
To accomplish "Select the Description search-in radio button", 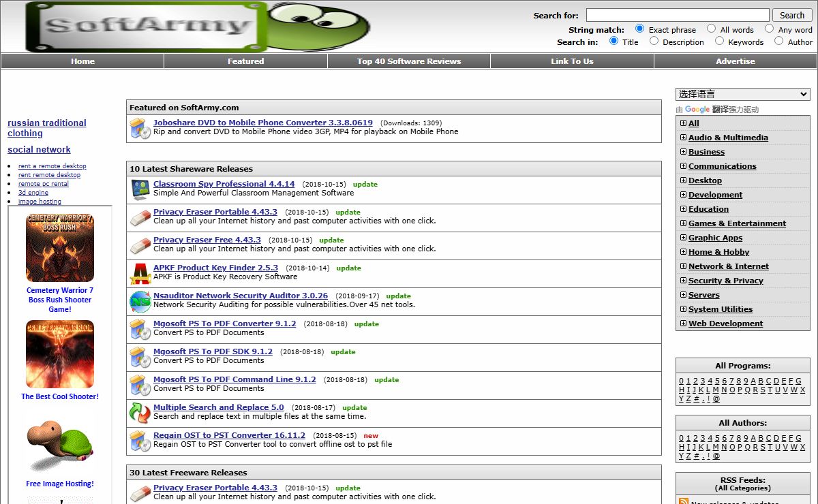I will (654, 41).
